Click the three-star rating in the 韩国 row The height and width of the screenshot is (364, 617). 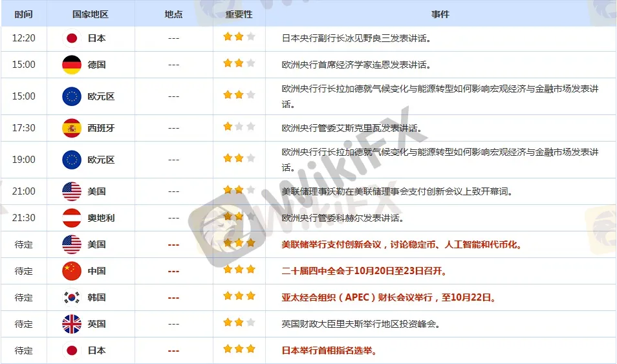(239, 296)
